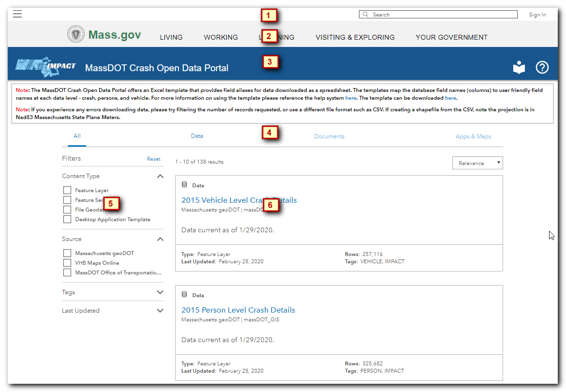The width and height of the screenshot is (566, 392).
Task: Open the WORKING navigation menu
Action: click(x=221, y=38)
